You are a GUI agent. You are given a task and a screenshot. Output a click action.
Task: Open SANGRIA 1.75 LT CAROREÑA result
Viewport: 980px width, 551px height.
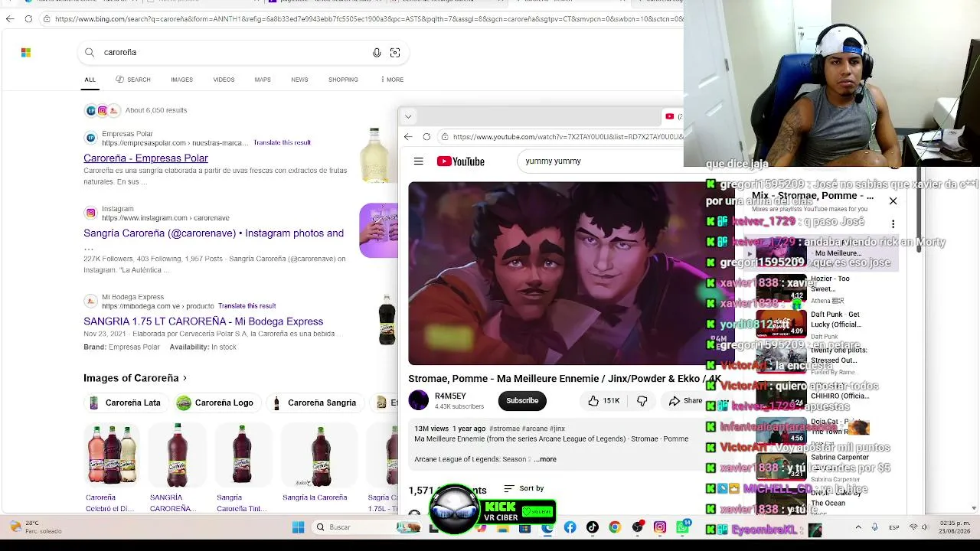[203, 321]
